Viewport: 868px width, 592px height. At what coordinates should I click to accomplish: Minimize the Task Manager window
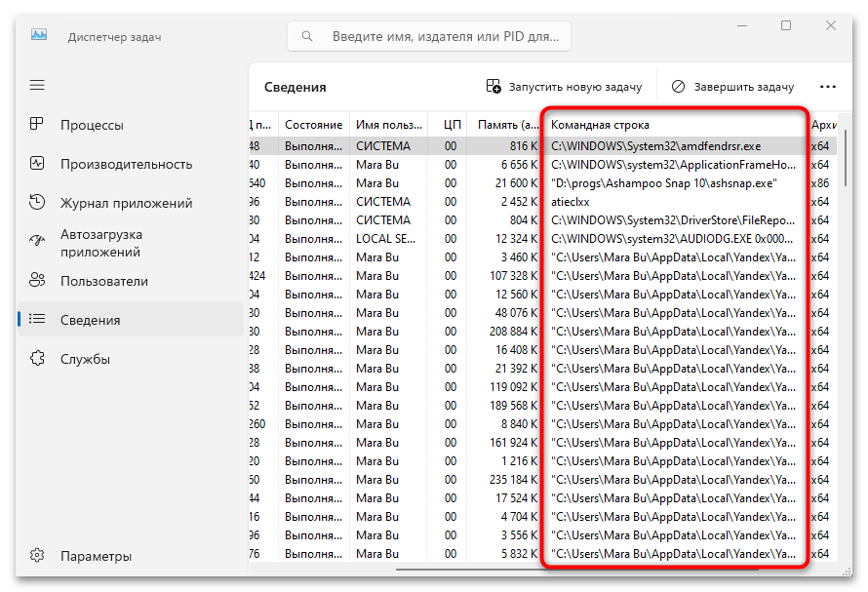click(x=742, y=25)
